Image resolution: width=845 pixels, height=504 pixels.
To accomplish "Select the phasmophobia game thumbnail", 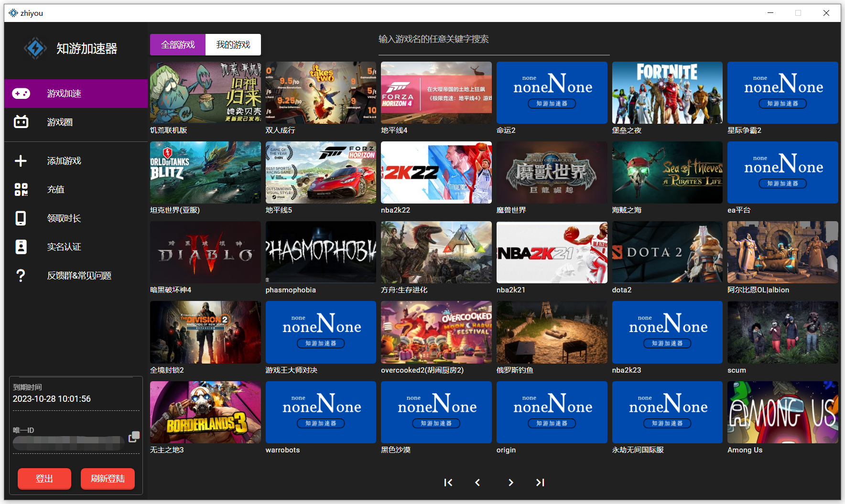I will pos(321,252).
